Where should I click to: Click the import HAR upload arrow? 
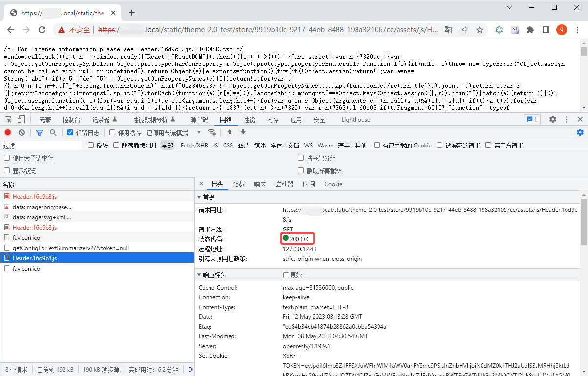pos(230,132)
